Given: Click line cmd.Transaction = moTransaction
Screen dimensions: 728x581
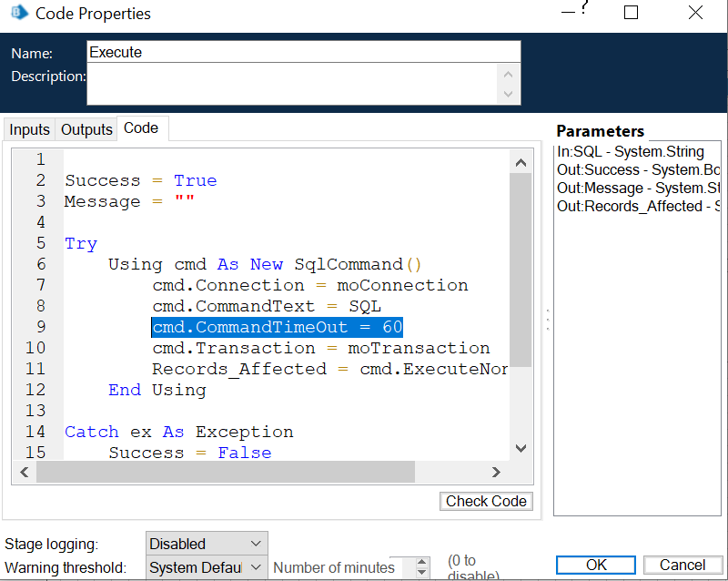Looking at the screenshot, I should [321, 348].
